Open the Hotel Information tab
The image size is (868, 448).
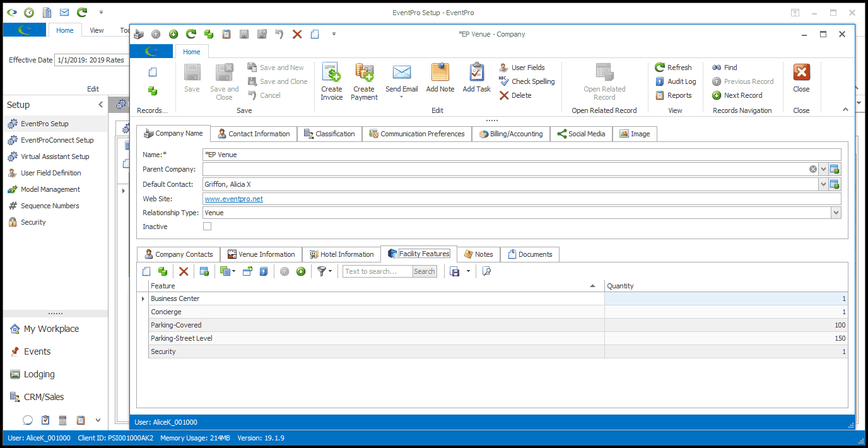(341, 254)
